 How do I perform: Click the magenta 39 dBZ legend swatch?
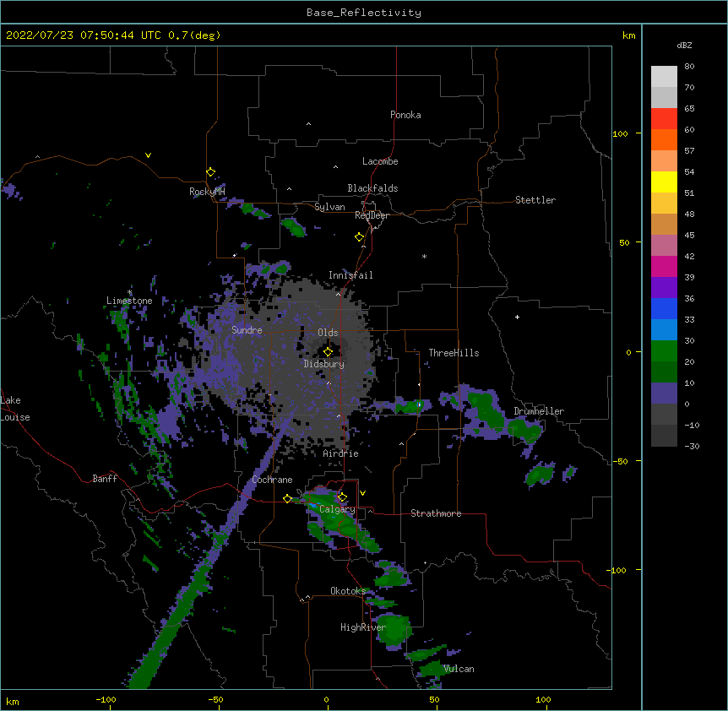[664, 266]
